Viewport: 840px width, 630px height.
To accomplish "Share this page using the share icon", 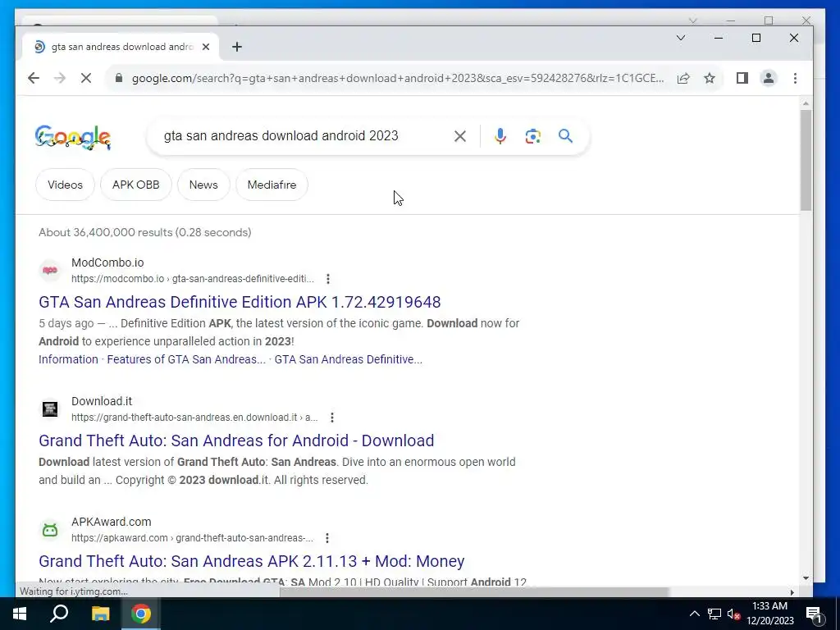I will pyautogui.click(x=683, y=78).
